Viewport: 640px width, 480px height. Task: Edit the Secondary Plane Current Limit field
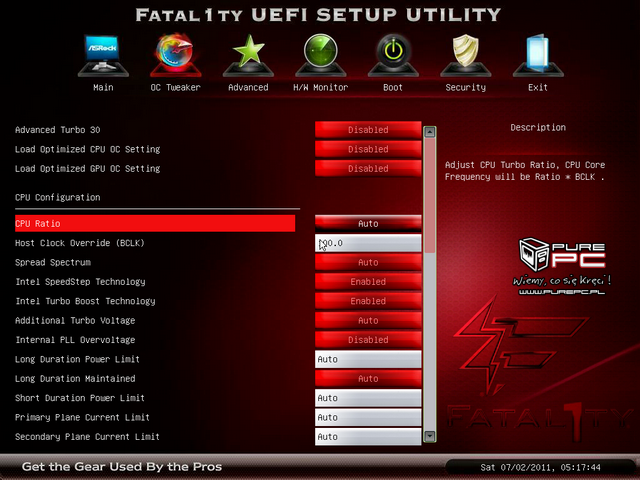[368, 436]
